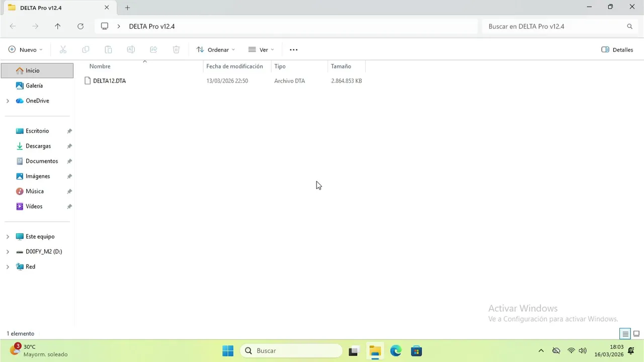This screenshot has width=644, height=362.
Task: Go forward with the right arrow
Action: tap(35, 26)
